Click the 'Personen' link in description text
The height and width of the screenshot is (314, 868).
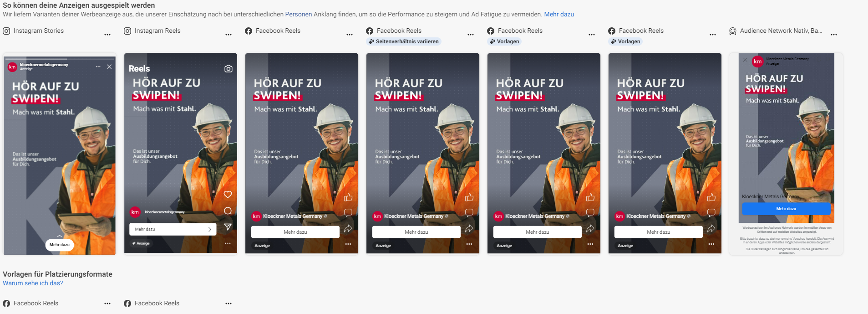pos(299,14)
